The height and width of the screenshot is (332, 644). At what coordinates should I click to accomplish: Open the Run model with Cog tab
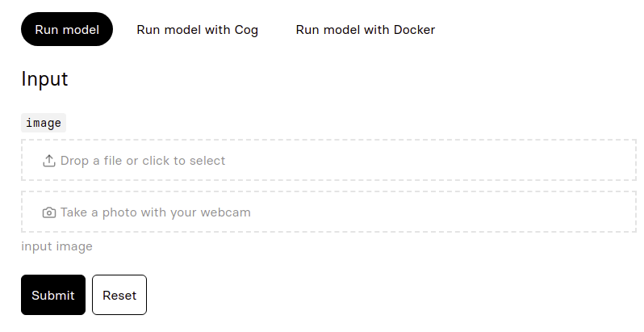coord(198,30)
